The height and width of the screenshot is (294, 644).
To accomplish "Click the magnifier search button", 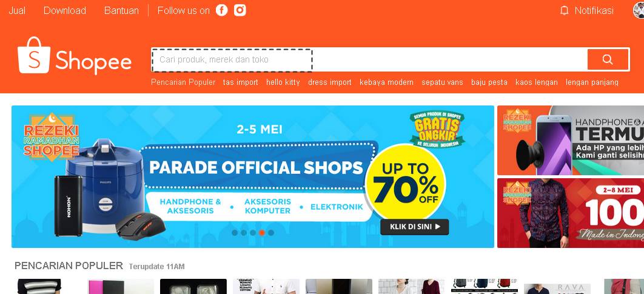I will [608, 59].
